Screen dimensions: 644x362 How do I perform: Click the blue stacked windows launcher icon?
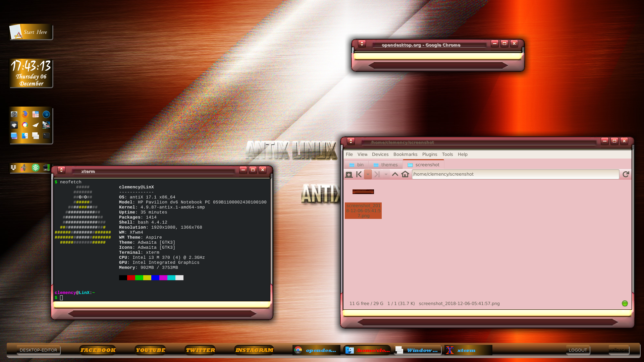pyautogui.click(x=14, y=136)
